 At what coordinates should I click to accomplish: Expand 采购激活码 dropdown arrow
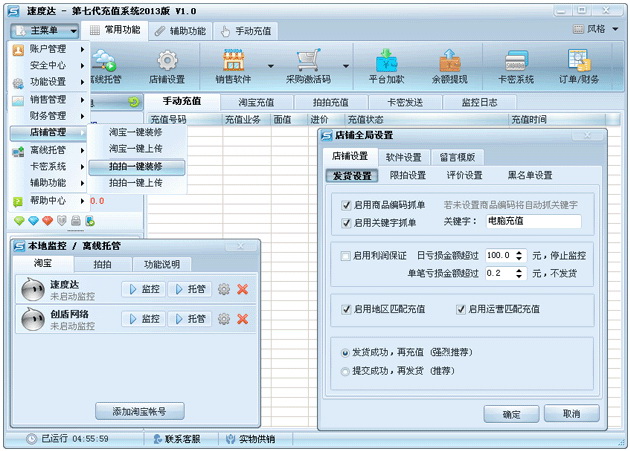pos(346,66)
